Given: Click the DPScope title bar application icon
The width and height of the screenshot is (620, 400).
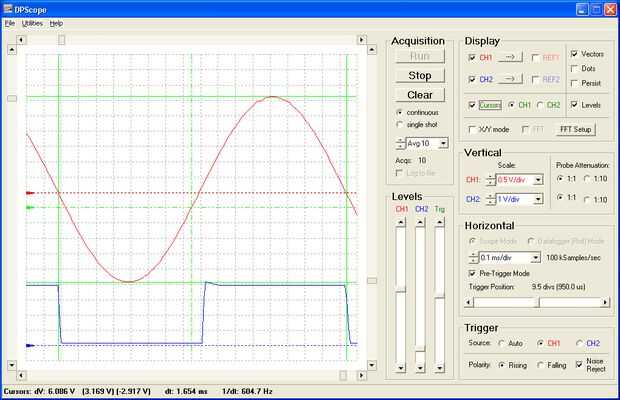Looking at the screenshot, I should [8, 8].
